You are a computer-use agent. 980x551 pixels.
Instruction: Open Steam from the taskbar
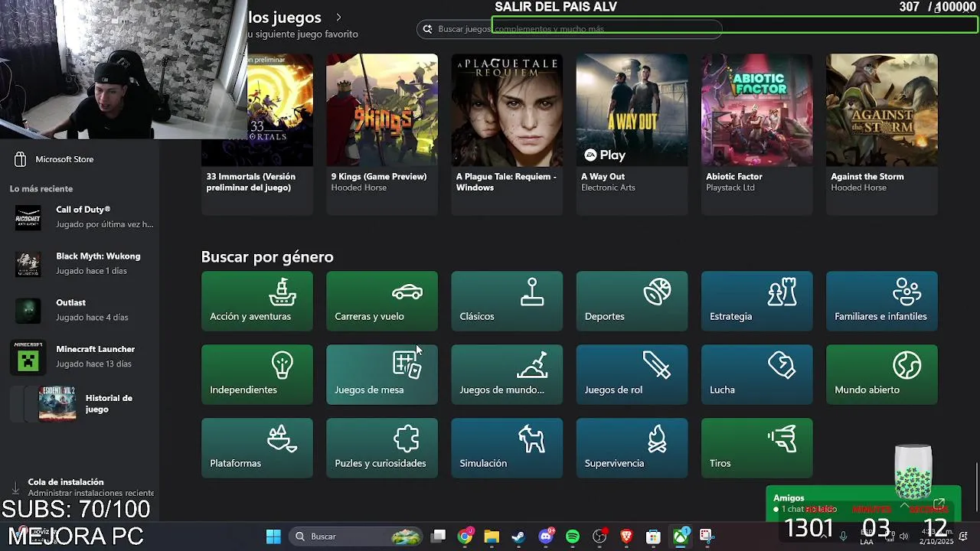pyautogui.click(x=518, y=536)
